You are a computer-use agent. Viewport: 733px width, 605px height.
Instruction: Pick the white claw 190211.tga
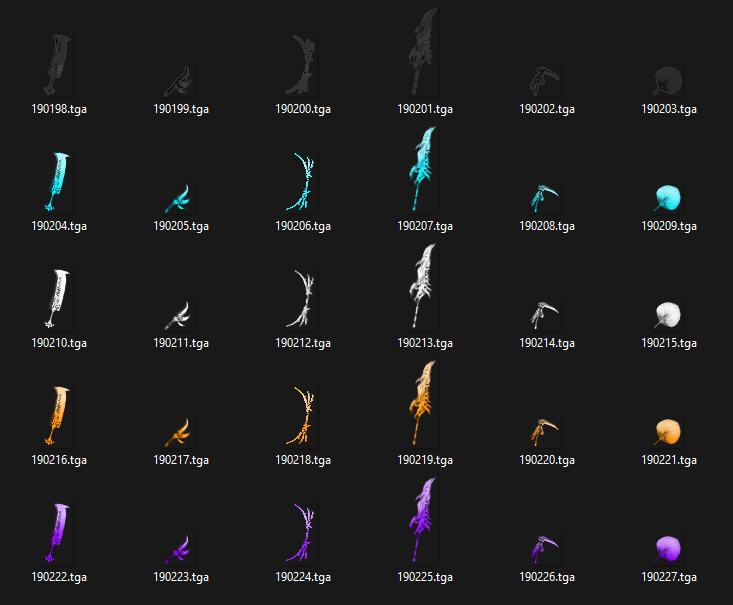tap(180, 314)
